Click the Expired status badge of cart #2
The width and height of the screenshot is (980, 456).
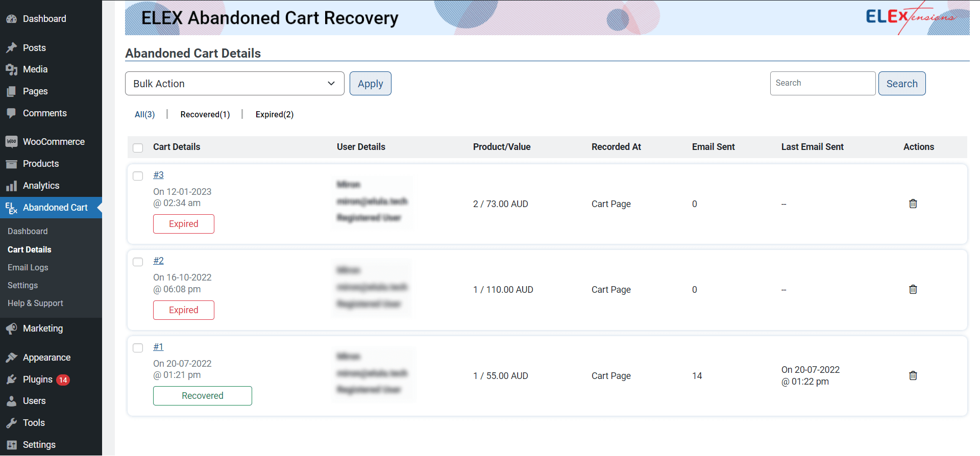184,310
